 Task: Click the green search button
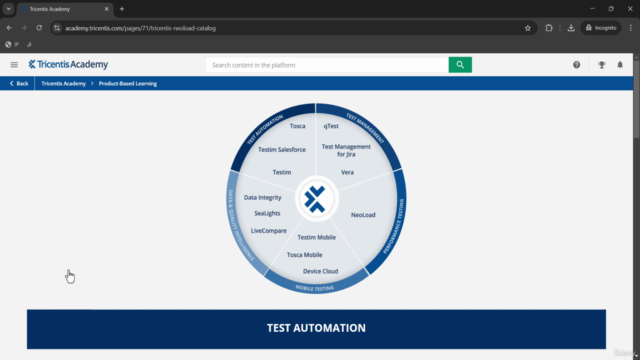tap(460, 65)
